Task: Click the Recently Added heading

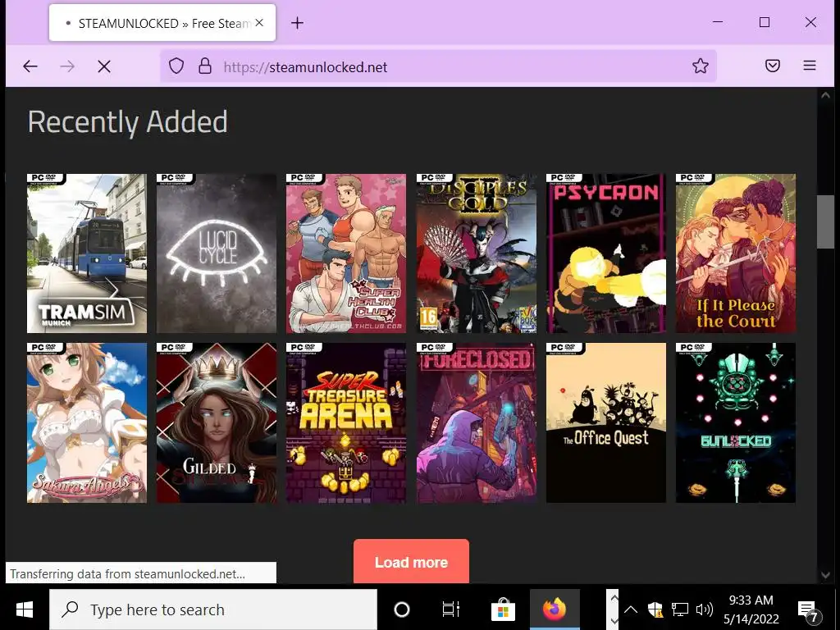Action: click(x=127, y=122)
